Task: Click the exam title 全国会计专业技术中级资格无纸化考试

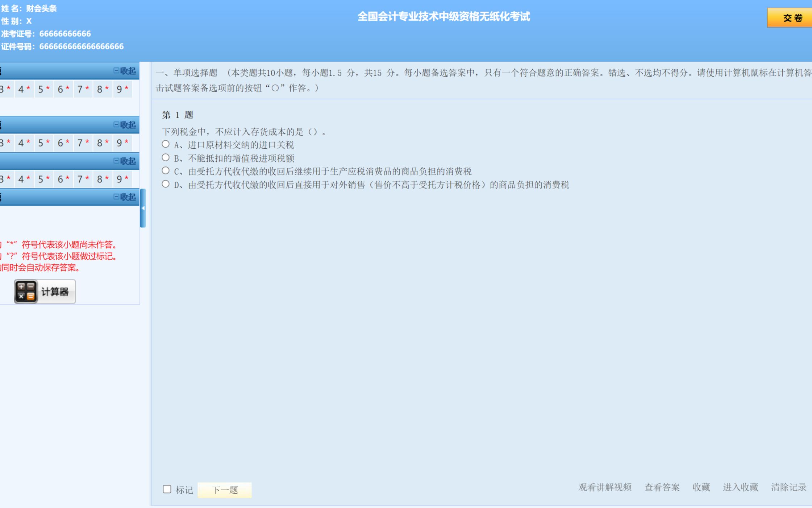Action: [x=444, y=16]
